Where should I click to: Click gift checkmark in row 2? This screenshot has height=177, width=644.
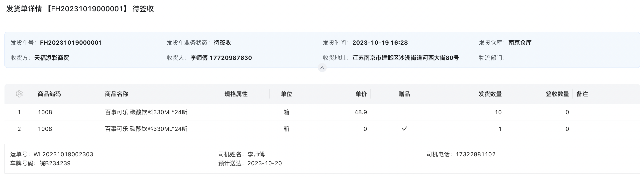404,129
